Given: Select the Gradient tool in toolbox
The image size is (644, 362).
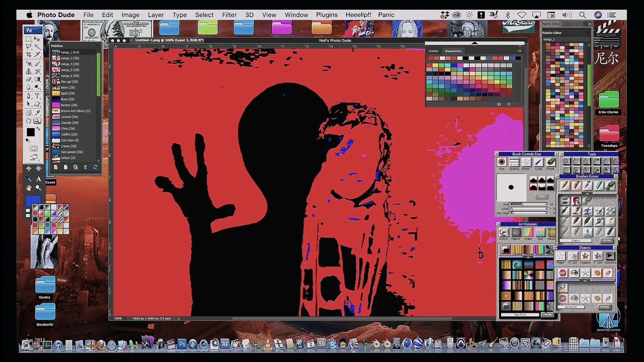Looking at the screenshot, I should pos(36,79).
